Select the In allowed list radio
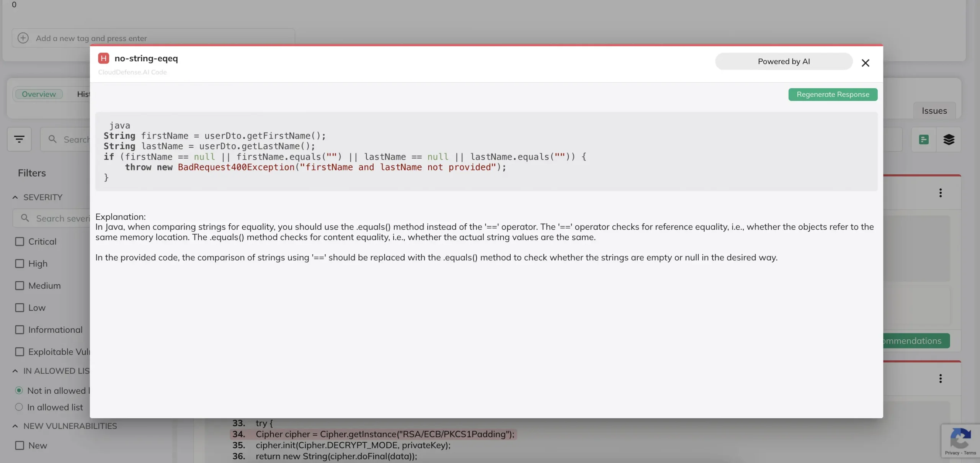The height and width of the screenshot is (463, 980). 19,407
